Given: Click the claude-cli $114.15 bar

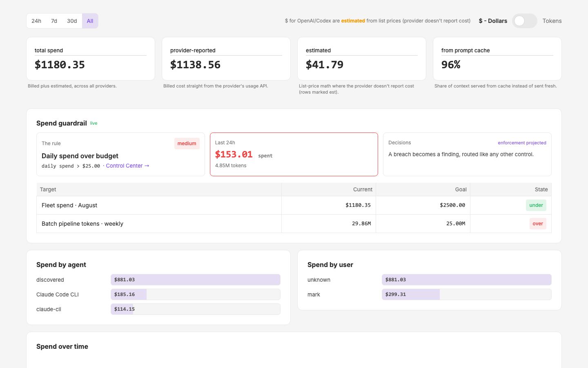Looking at the screenshot, I should (196, 309).
